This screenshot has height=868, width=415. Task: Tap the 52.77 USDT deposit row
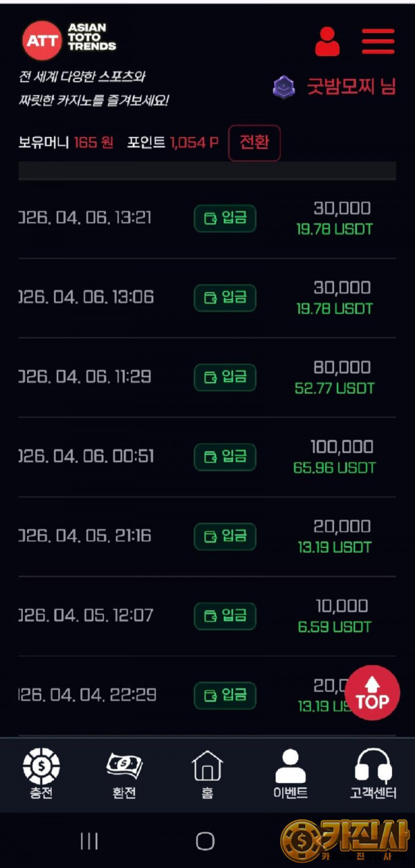point(207,377)
